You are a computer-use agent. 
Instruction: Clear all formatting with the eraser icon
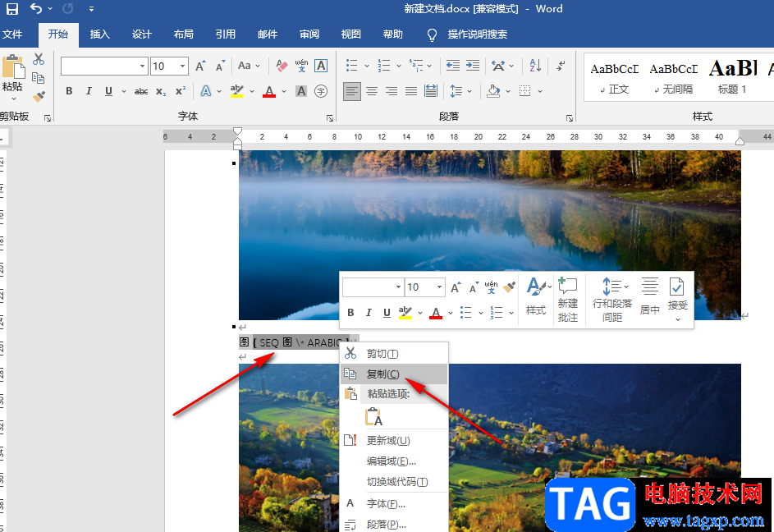pyautogui.click(x=282, y=66)
